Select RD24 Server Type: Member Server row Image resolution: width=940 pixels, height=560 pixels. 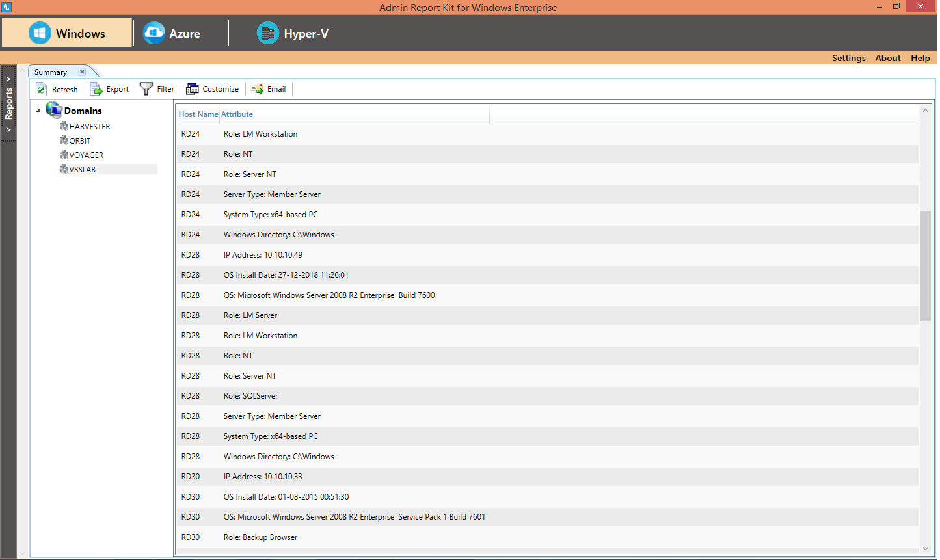pyautogui.click(x=548, y=194)
